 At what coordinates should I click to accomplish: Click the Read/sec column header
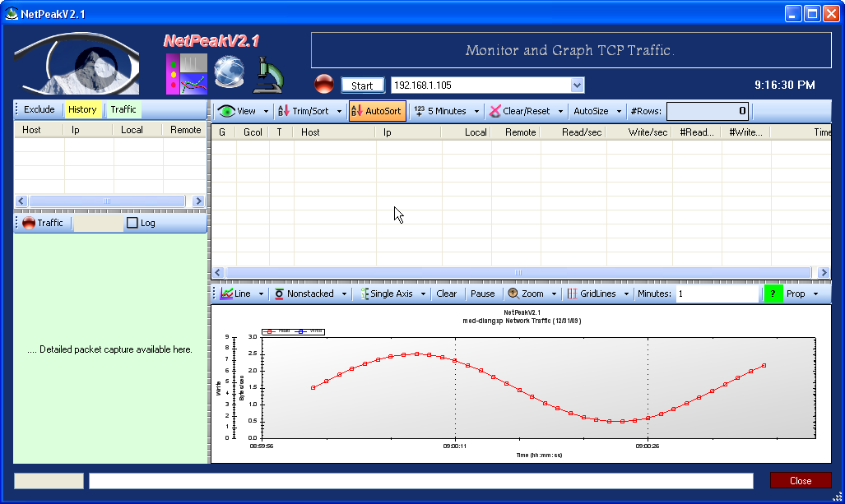(x=573, y=132)
